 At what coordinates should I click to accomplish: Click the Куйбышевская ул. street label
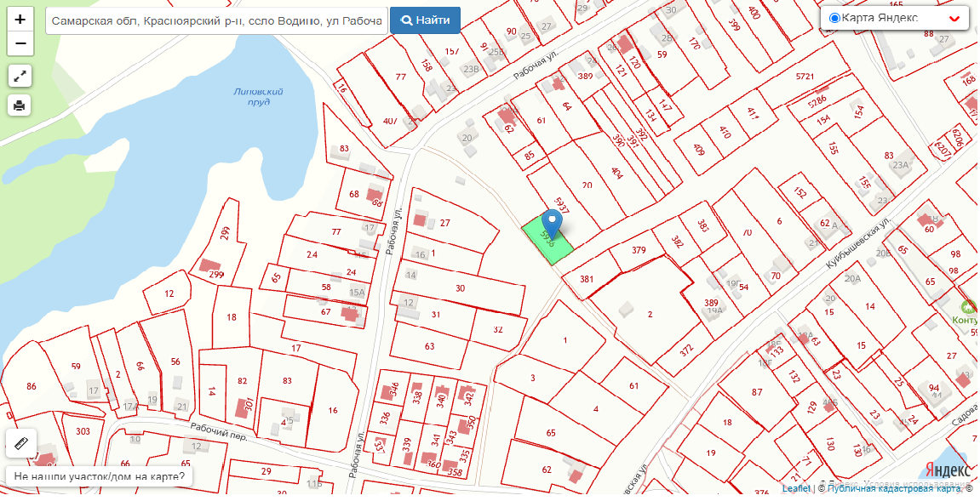click(859, 243)
